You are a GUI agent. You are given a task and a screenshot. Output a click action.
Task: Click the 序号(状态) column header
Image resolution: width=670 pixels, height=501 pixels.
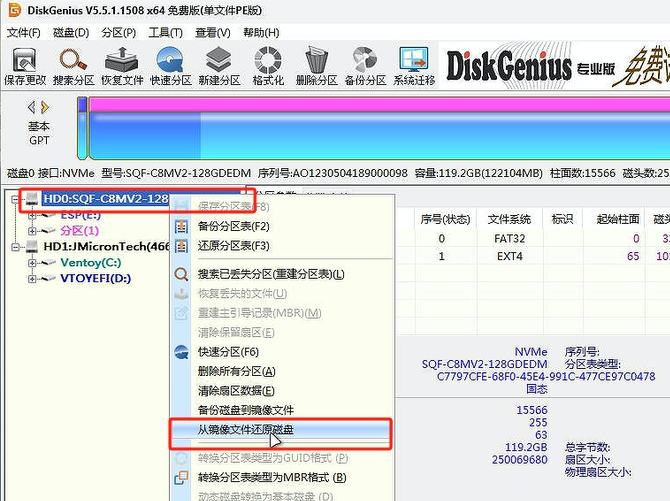(x=445, y=219)
